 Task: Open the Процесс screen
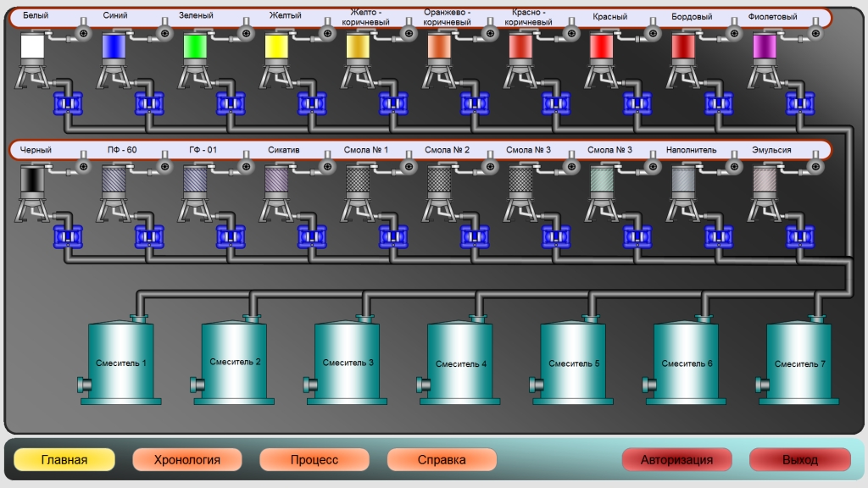tap(314, 460)
